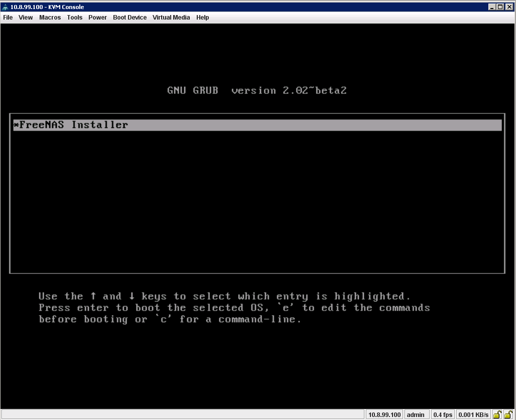Minimize the KVM Console window
This screenshot has height=420, width=516.
pos(492,7)
